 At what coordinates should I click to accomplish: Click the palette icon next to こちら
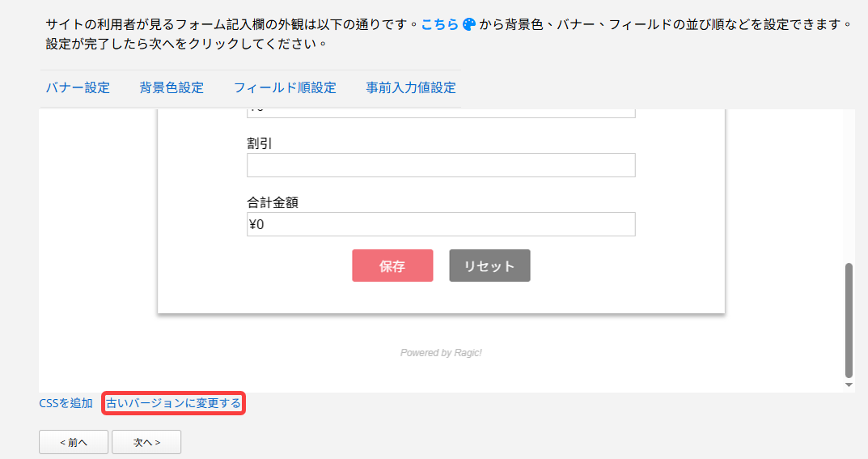469,25
